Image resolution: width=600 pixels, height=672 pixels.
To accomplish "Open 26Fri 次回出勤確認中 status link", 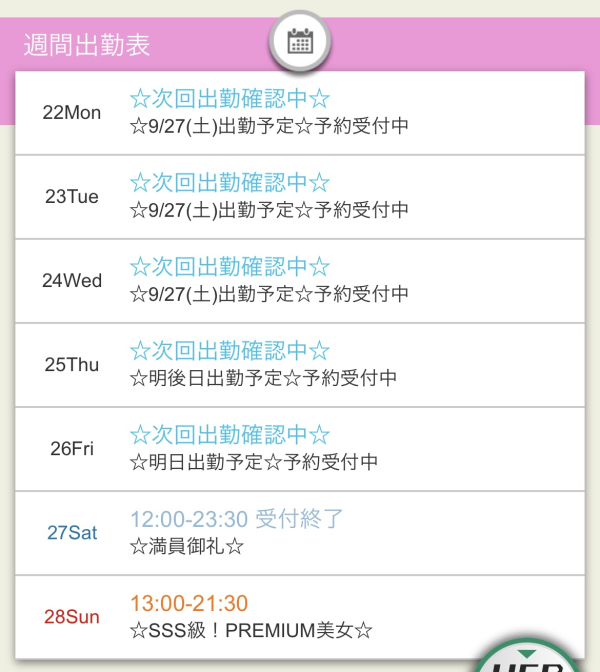I will (x=230, y=434).
